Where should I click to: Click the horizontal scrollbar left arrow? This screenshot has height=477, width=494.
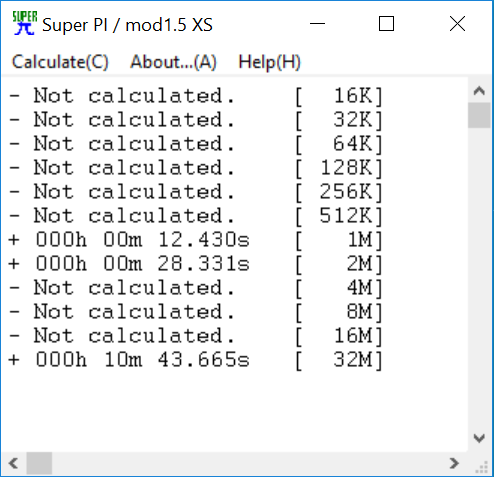(13, 463)
